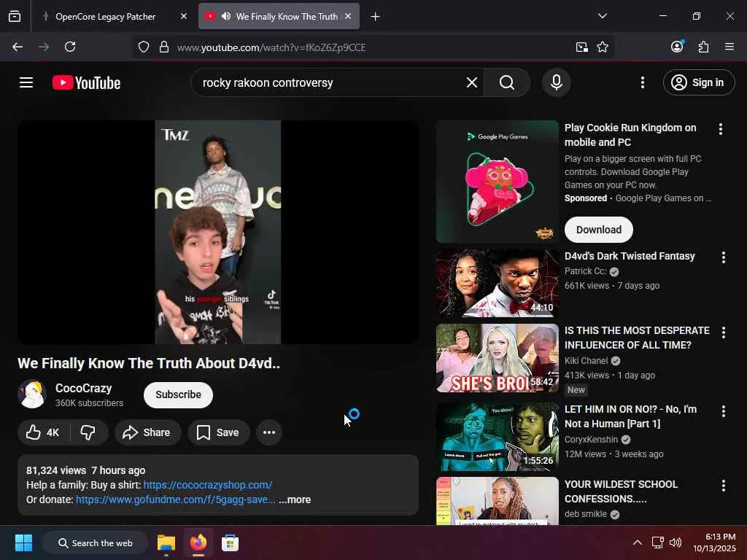Open options for LET HIM IN OR NO video
This screenshot has width=747, height=560.
(x=723, y=411)
